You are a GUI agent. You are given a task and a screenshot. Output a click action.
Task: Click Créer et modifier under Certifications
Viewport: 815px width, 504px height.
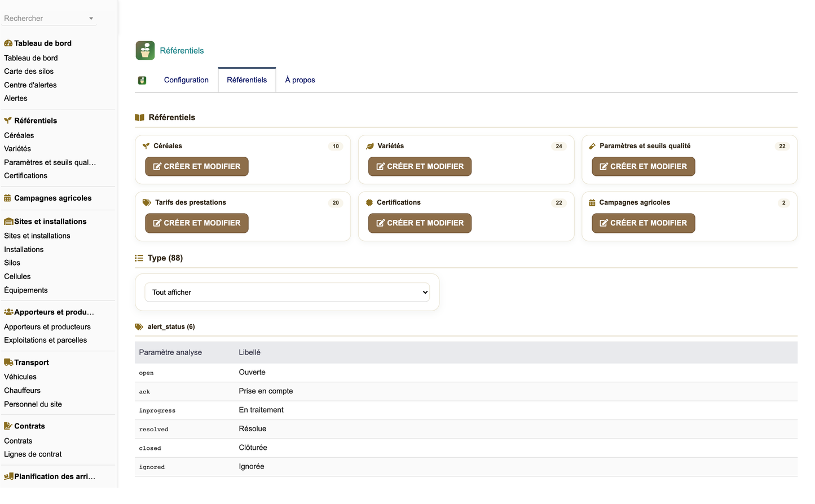pos(420,223)
